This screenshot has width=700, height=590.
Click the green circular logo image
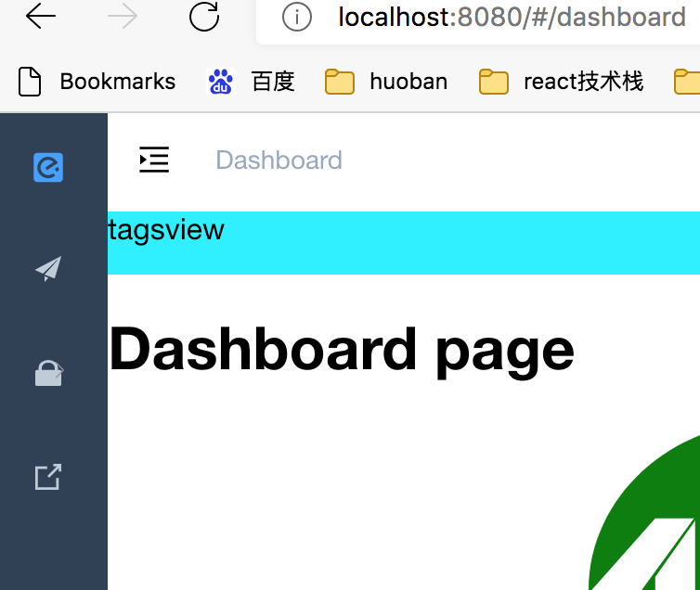coord(643,511)
